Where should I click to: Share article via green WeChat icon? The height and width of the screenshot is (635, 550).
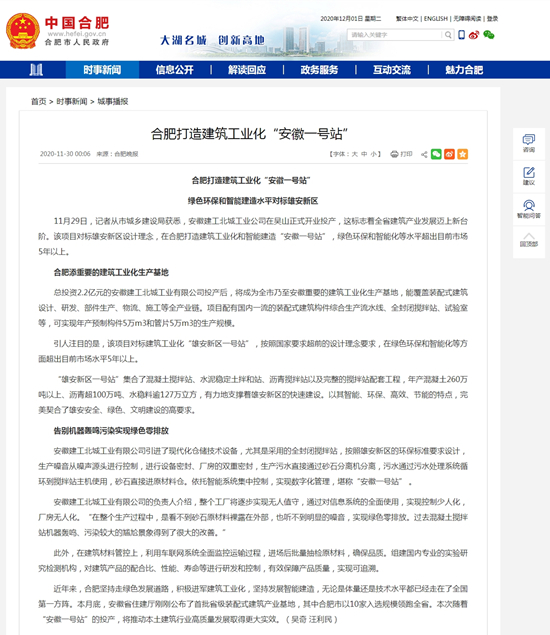[436, 154]
